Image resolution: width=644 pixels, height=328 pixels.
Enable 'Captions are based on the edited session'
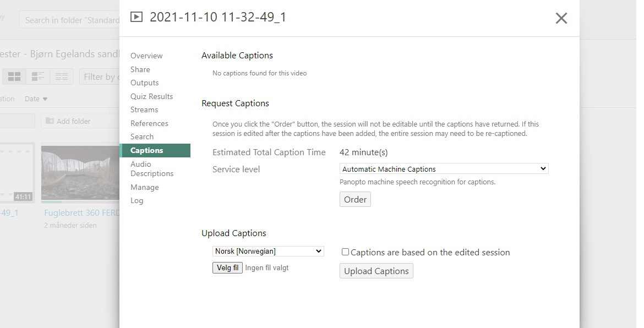(346, 252)
